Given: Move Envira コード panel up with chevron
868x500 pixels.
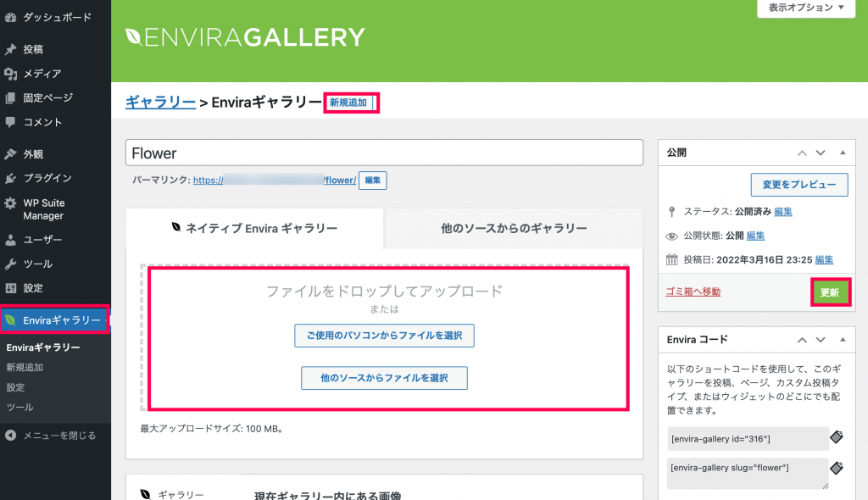Looking at the screenshot, I should (802, 340).
